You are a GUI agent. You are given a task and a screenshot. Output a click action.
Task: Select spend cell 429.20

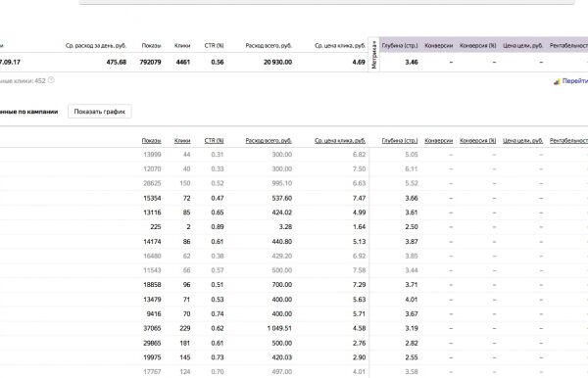(282, 256)
